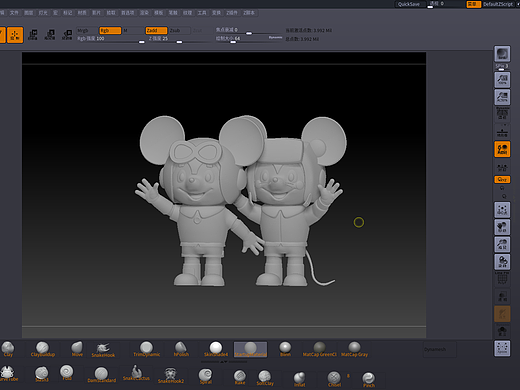520x390 pixels.
Task: Click the Dynamesh button at bottom right
Action: point(440,350)
